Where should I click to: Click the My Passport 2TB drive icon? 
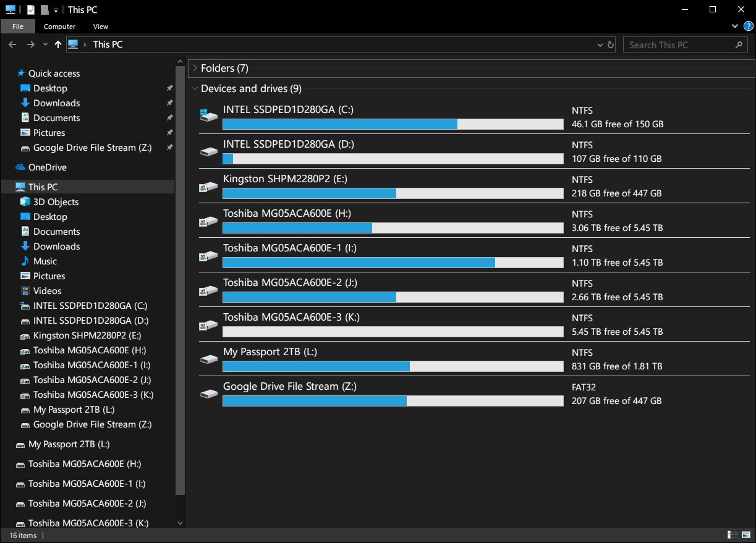point(209,358)
